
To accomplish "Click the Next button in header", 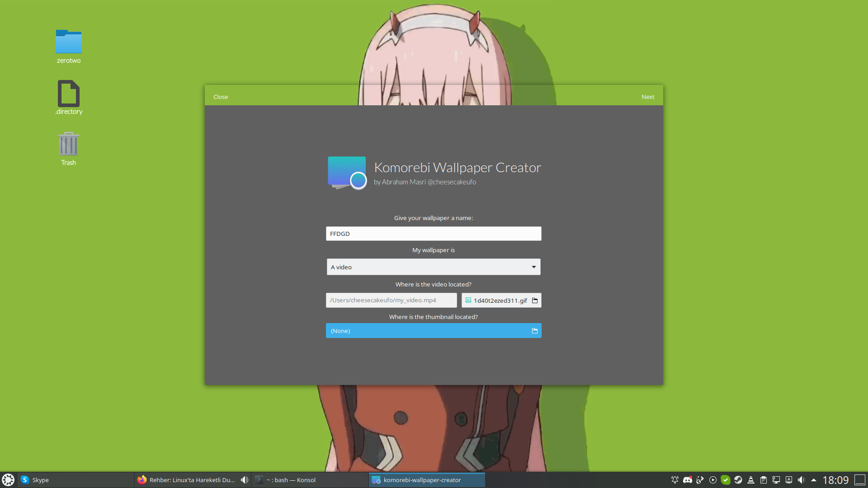I will pyautogui.click(x=647, y=97).
